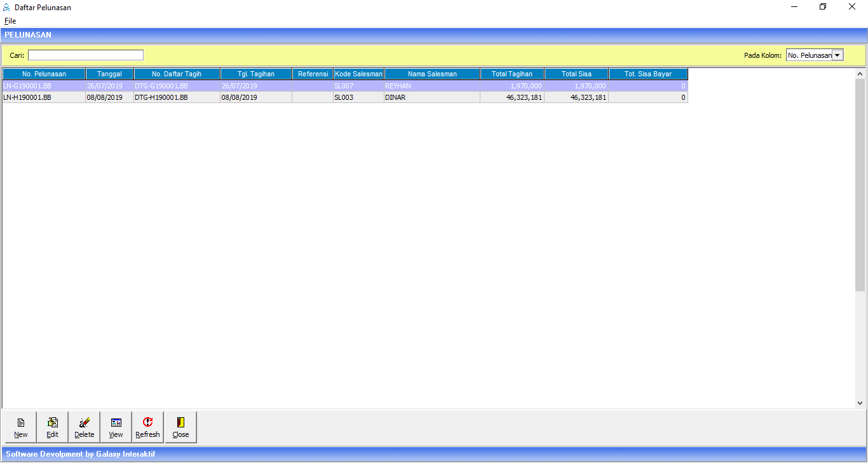Click the scrollbar down arrow
Viewport: 868px width, 463px height.
tap(860, 403)
